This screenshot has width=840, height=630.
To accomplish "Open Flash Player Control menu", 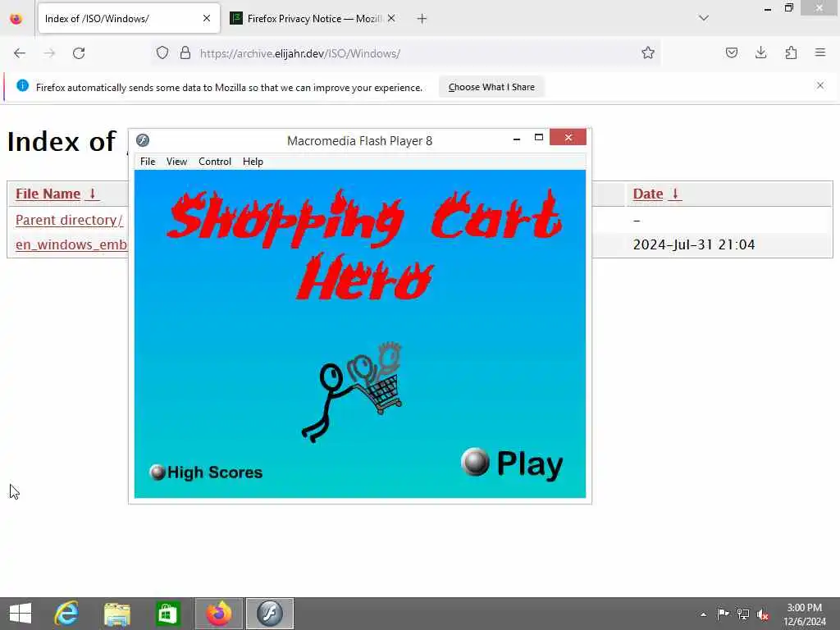I will point(215,162).
